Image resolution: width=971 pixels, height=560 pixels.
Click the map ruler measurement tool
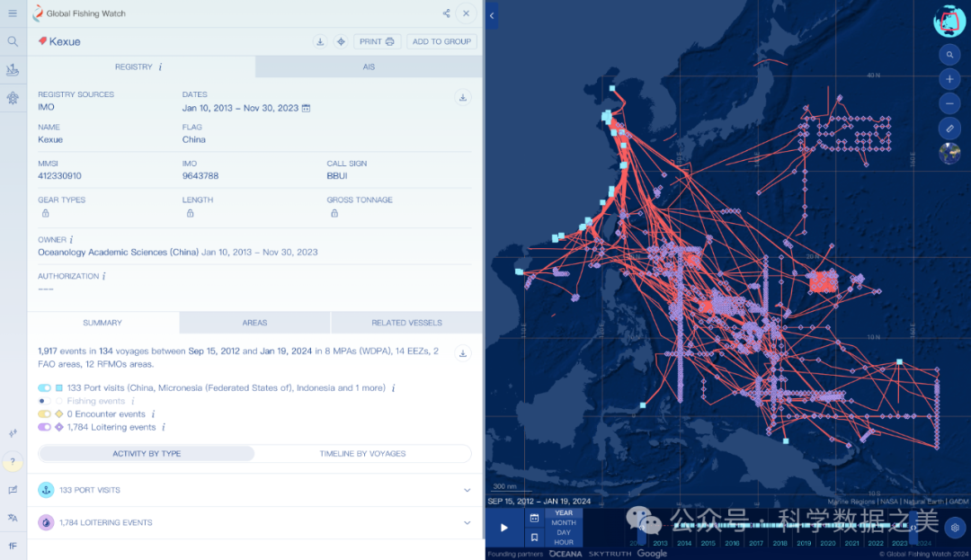point(949,129)
